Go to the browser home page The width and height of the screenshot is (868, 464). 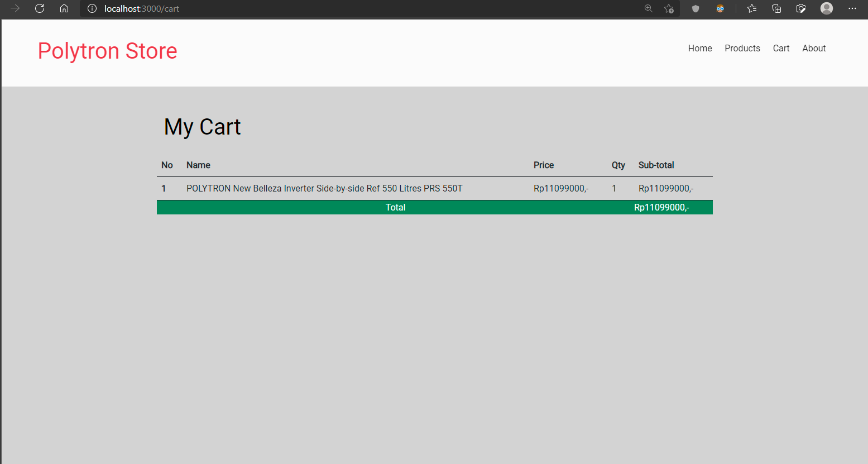coord(64,8)
